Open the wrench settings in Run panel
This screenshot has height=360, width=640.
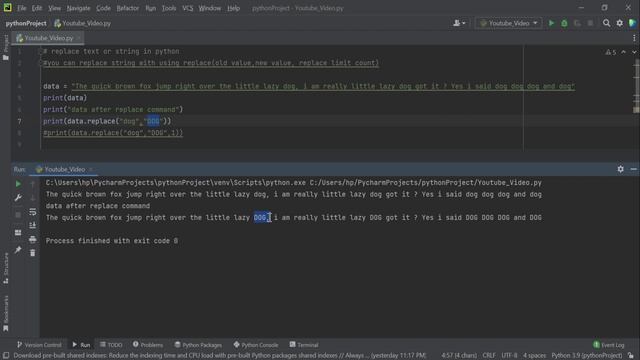point(18,198)
